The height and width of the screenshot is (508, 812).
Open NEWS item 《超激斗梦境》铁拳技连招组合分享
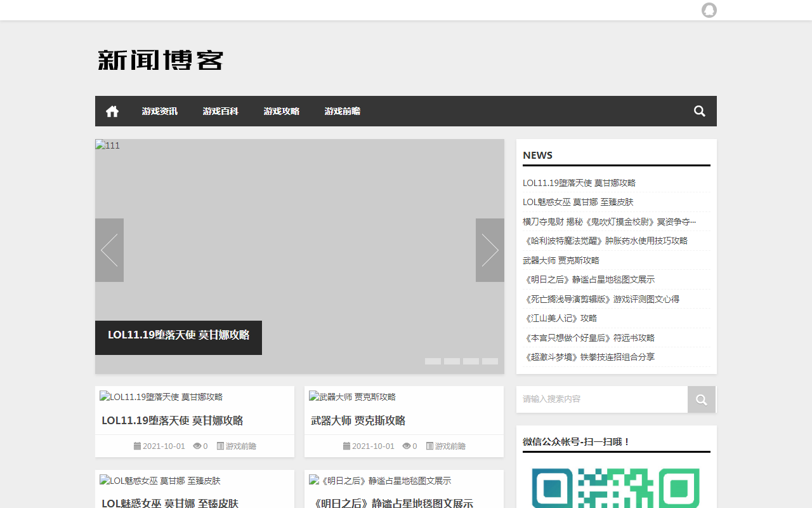[589, 357]
